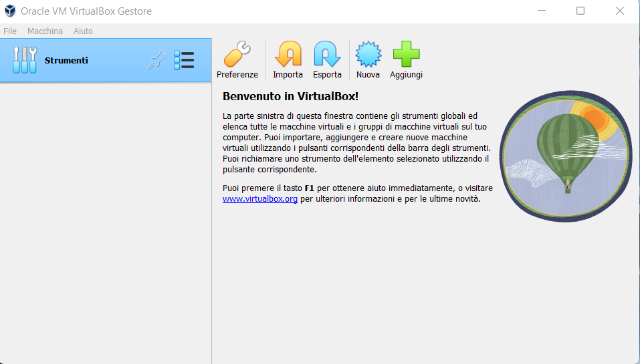Add an existing machine with Aggiungi
640x364 pixels.
pyautogui.click(x=406, y=54)
